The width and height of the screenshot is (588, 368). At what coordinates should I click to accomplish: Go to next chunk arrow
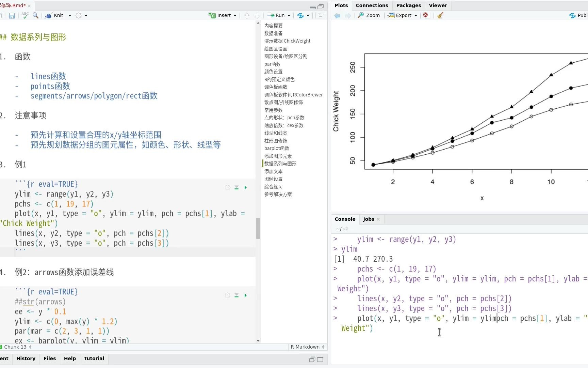point(257,15)
